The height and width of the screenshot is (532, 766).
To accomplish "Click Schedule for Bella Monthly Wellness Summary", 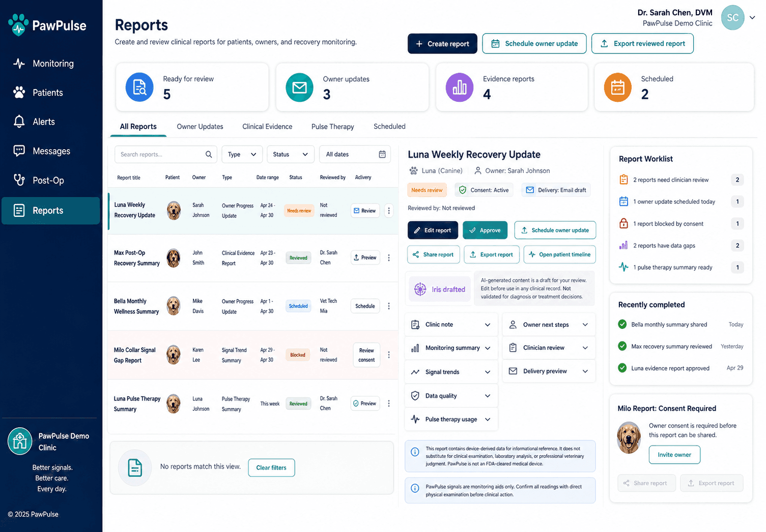I will tap(365, 306).
